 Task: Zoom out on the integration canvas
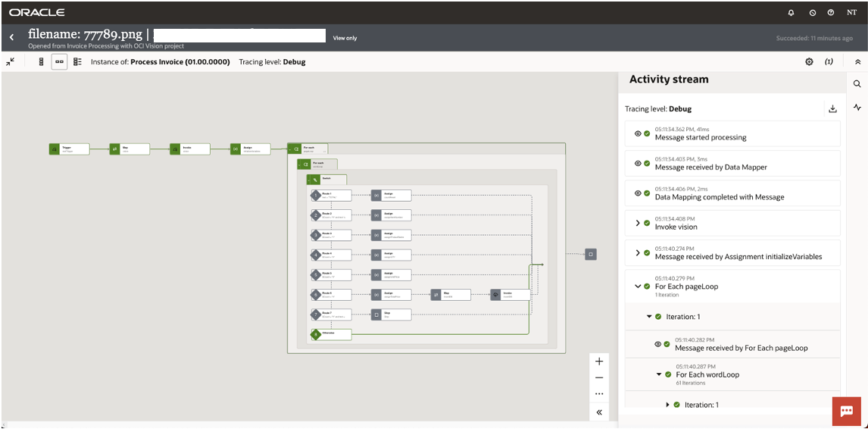point(599,377)
